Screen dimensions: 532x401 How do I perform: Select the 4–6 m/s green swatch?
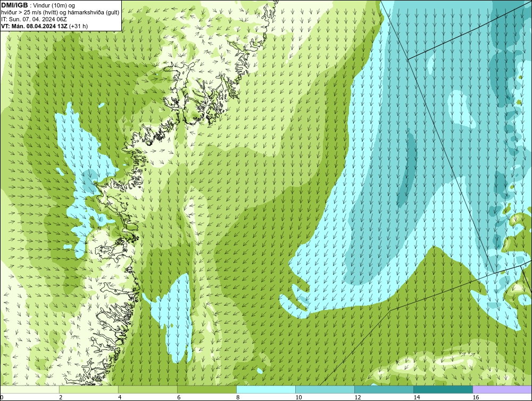click(x=148, y=389)
